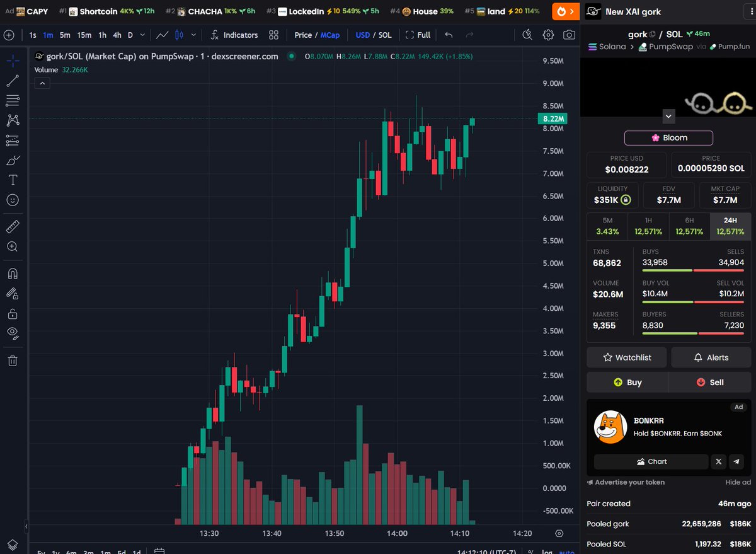Redo the chart action
756x554 pixels.
point(469,35)
